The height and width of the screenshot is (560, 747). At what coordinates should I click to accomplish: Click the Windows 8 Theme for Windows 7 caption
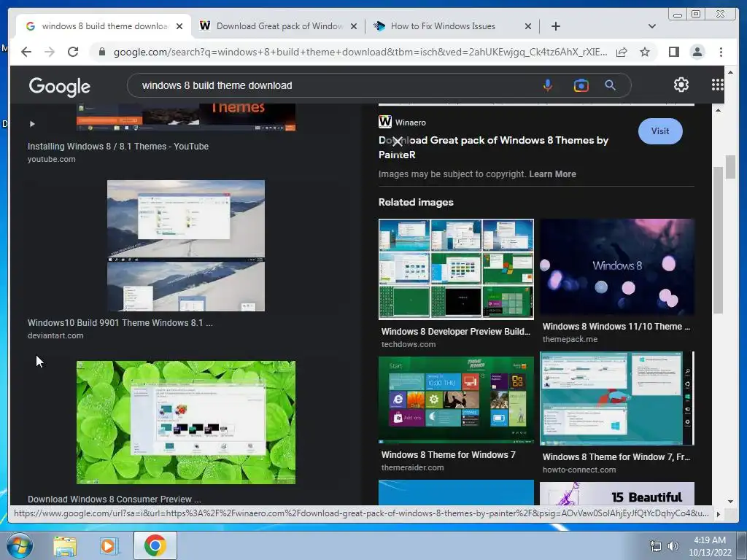pos(449,455)
